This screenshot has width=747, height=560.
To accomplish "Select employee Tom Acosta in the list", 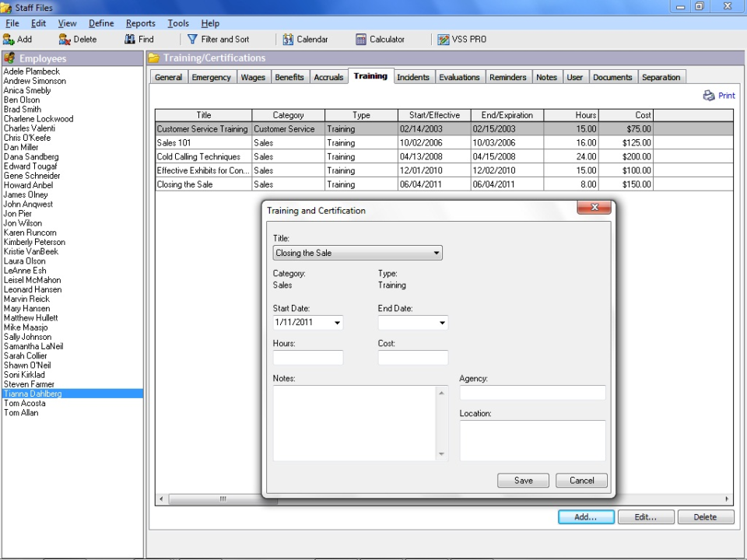I will pos(25,404).
